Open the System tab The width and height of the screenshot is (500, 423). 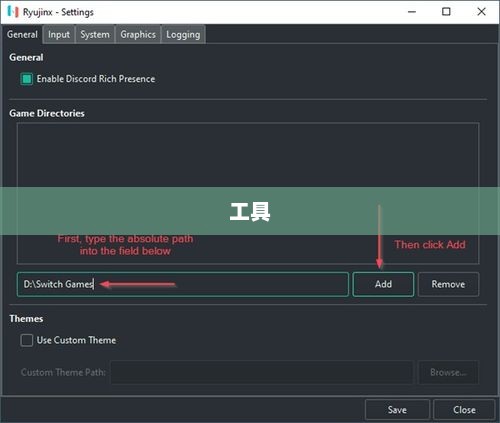click(95, 34)
